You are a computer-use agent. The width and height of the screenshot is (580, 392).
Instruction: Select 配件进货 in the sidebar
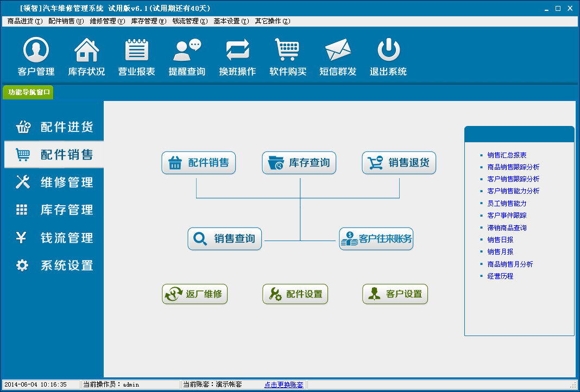pos(54,127)
